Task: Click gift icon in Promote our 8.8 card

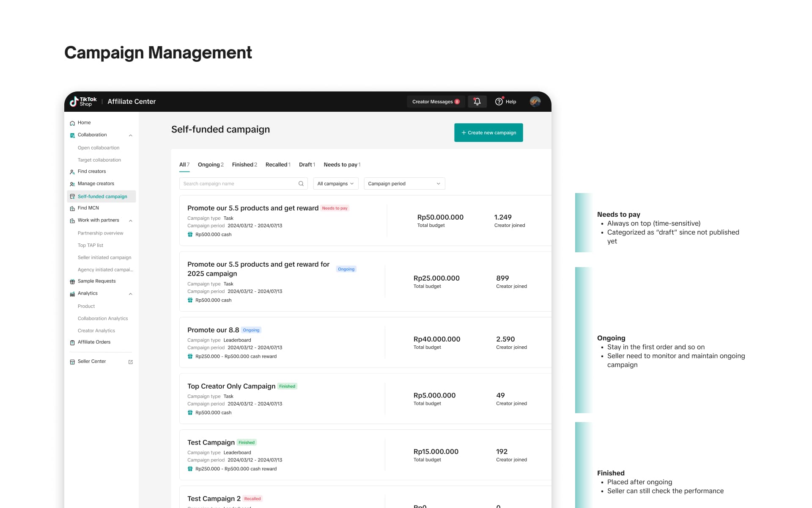Action: [190, 356]
